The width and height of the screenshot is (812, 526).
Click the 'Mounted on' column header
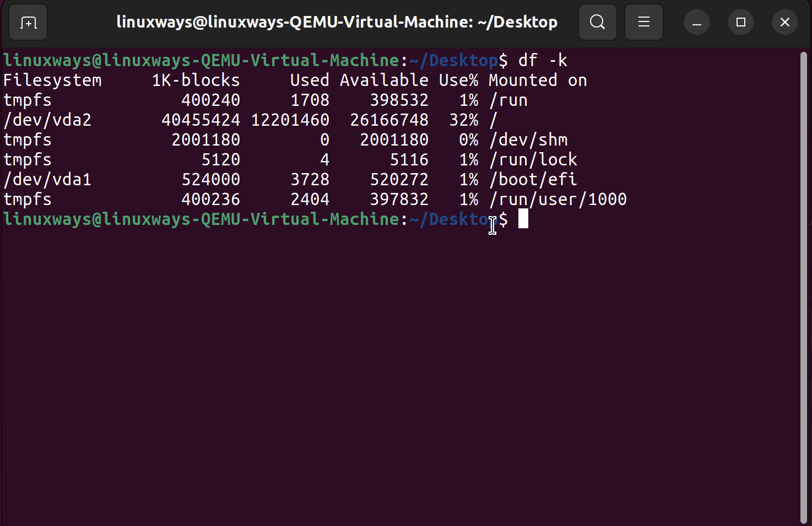click(537, 80)
